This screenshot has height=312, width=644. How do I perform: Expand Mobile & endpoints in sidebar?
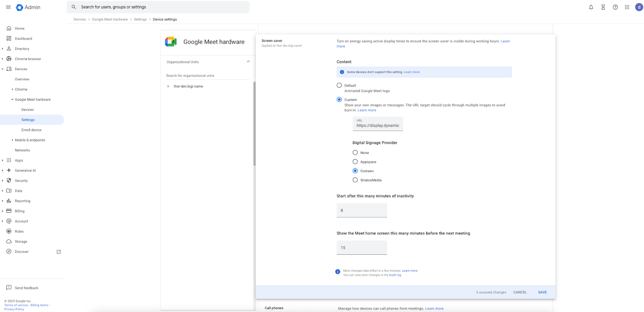click(12, 140)
